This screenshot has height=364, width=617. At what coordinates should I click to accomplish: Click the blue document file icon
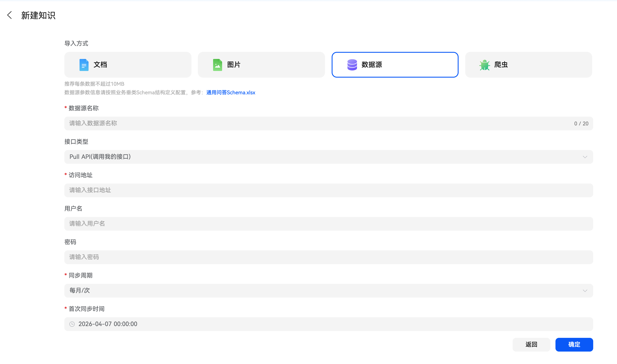84,65
